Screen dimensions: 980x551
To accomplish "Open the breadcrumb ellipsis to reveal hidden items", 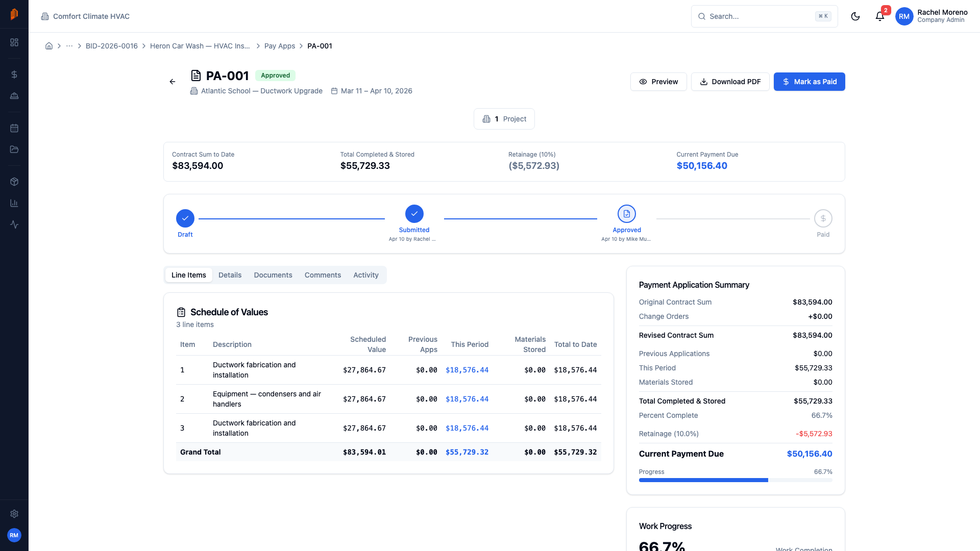I will coord(69,46).
